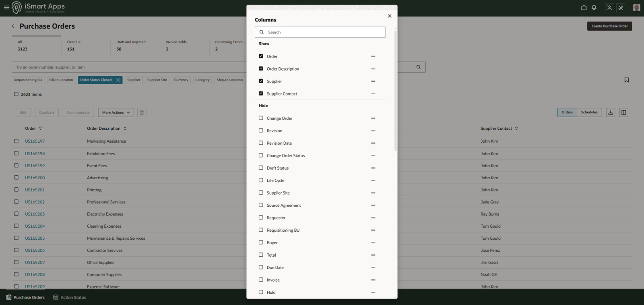Click the user avatar picture

[x=636, y=8]
